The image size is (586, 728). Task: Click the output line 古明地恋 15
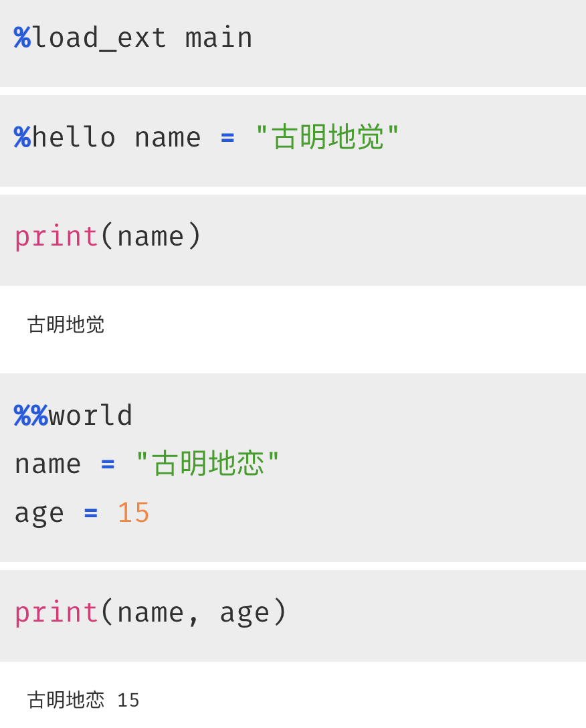(84, 700)
